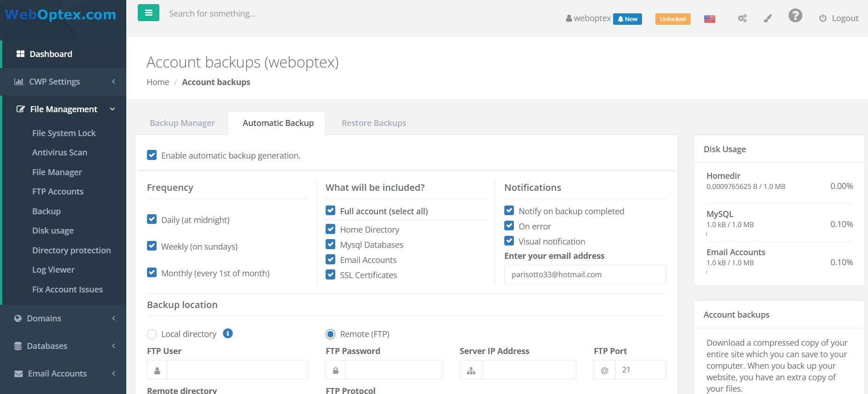Open the Restore Backups tab
The height and width of the screenshot is (394, 868).
coord(374,123)
